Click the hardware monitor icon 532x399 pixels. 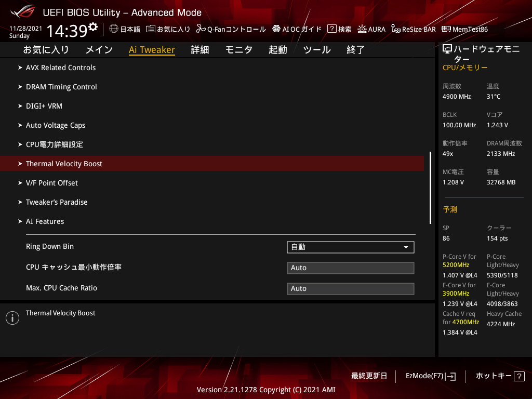pyautogui.click(x=447, y=49)
